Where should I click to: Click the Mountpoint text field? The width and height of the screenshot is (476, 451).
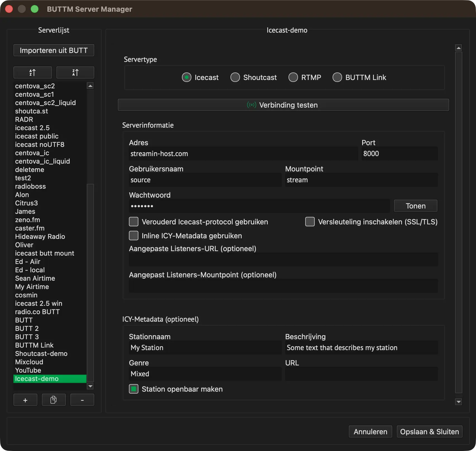(362, 180)
